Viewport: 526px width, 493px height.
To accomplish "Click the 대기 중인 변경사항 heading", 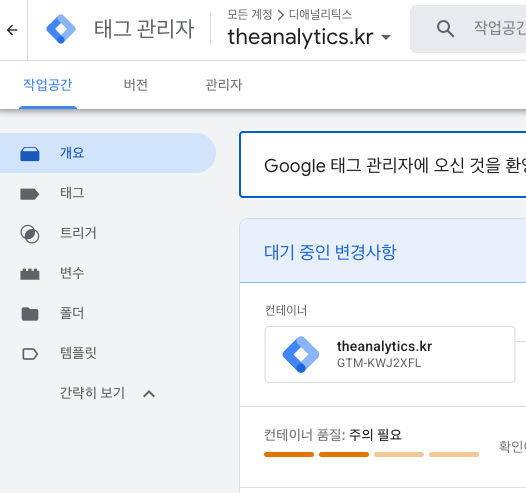I will point(330,252).
